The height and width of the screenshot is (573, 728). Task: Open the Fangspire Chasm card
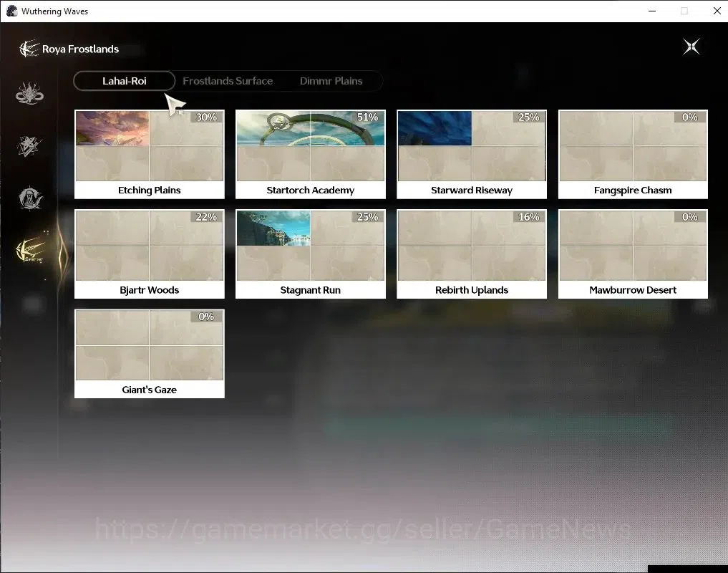tap(633, 154)
